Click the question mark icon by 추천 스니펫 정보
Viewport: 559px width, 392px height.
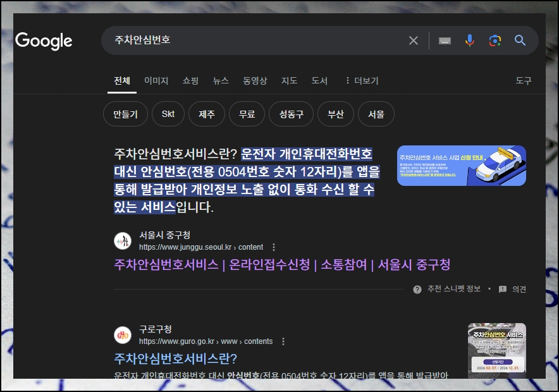[417, 290]
